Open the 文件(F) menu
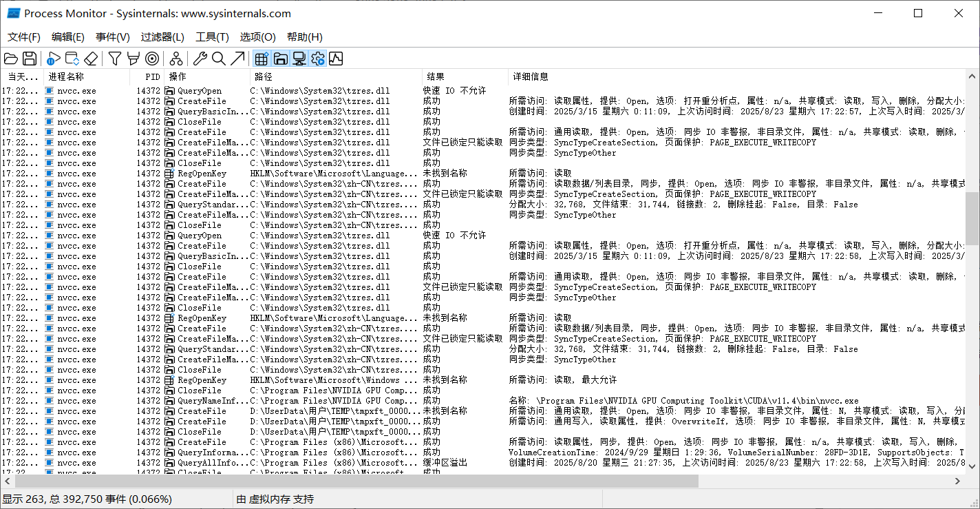The width and height of the screenshot is (980, 509). [24, 37]
